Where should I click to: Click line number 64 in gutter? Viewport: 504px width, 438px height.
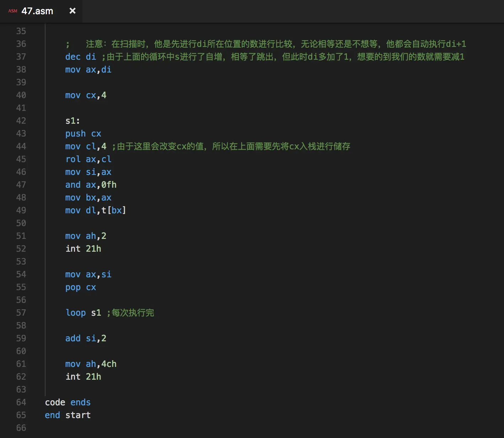point(21,402)
